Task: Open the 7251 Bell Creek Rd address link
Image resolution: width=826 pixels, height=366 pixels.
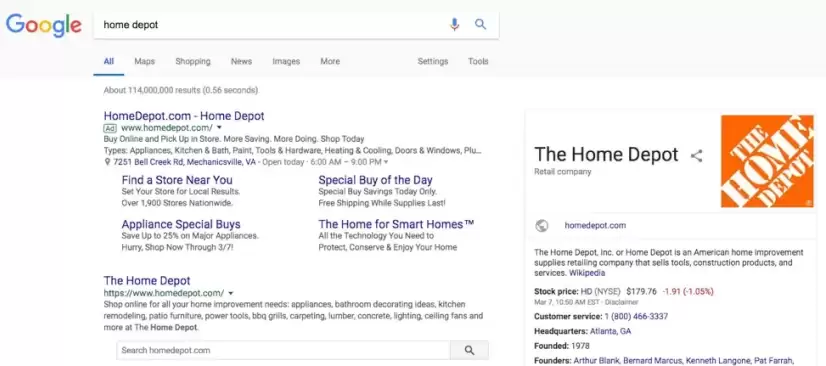Action: (184, 162)
